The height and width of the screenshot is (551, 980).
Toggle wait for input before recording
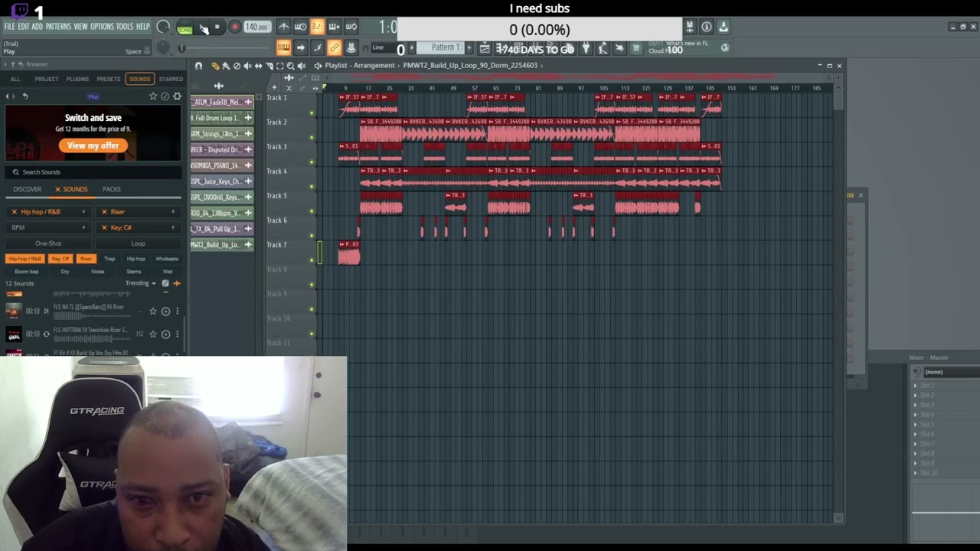(x=300, y=27)
